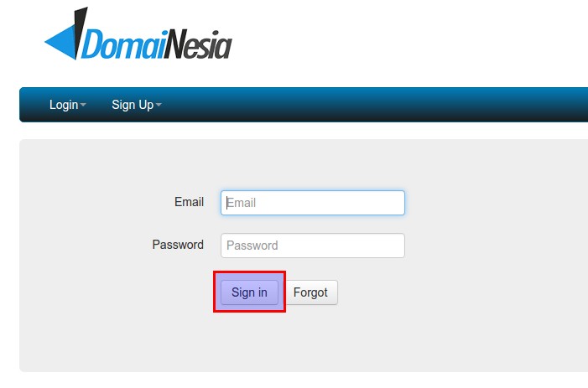Click the "Email" placeholder text
This screenshot has height=388, width=588.
pos(242,203)
